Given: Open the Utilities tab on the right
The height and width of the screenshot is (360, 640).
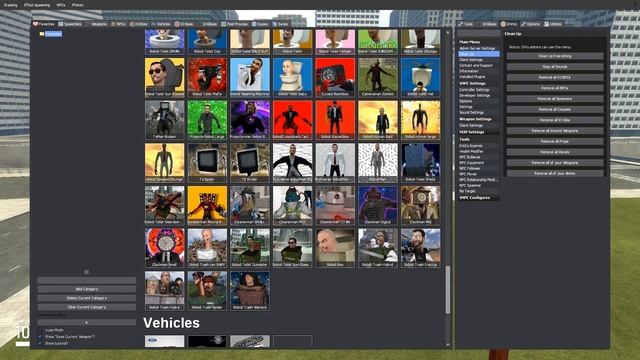Looking at the screenshot, I should pos(553,24).
